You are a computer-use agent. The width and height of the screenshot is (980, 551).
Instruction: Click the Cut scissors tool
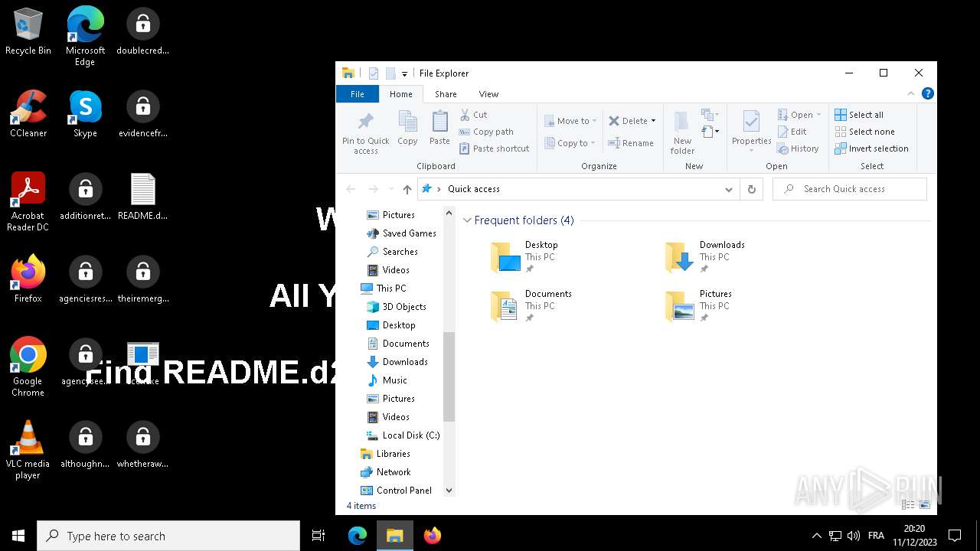473,115
